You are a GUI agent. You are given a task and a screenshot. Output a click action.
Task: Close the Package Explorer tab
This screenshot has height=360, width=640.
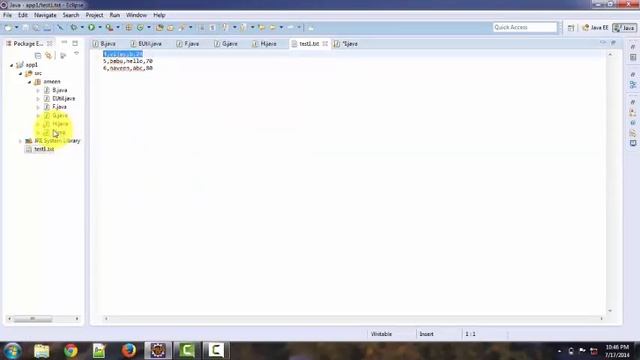[49, 44]
